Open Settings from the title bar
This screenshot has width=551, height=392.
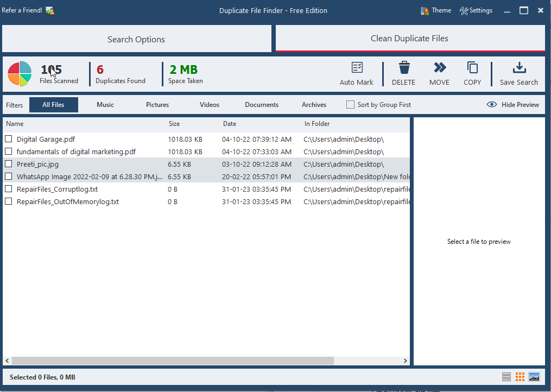[x=476, y=10]
